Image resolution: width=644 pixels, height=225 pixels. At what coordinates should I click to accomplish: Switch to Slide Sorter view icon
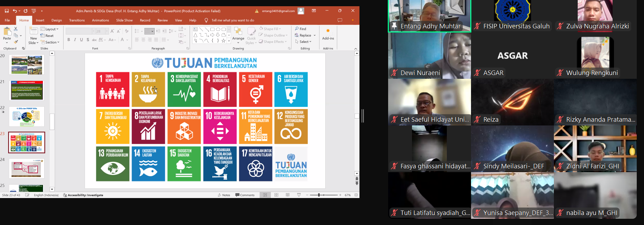[276, 195]
